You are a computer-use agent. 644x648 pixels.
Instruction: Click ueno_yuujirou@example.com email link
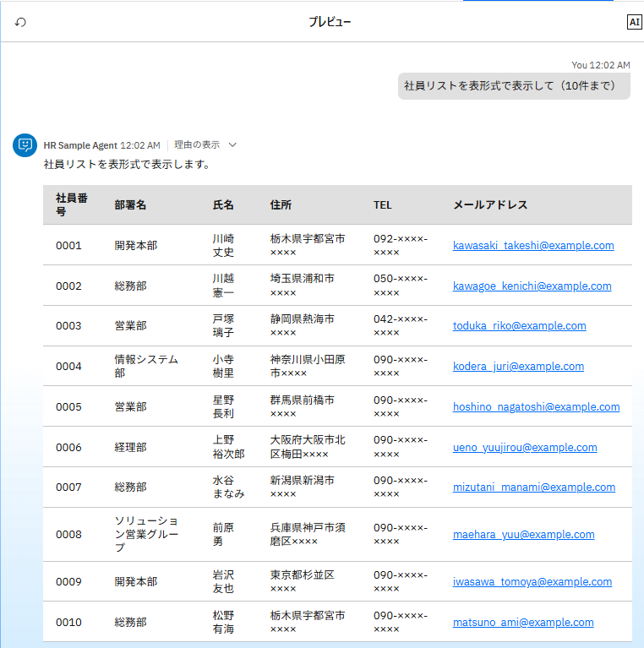coord(524,448)
